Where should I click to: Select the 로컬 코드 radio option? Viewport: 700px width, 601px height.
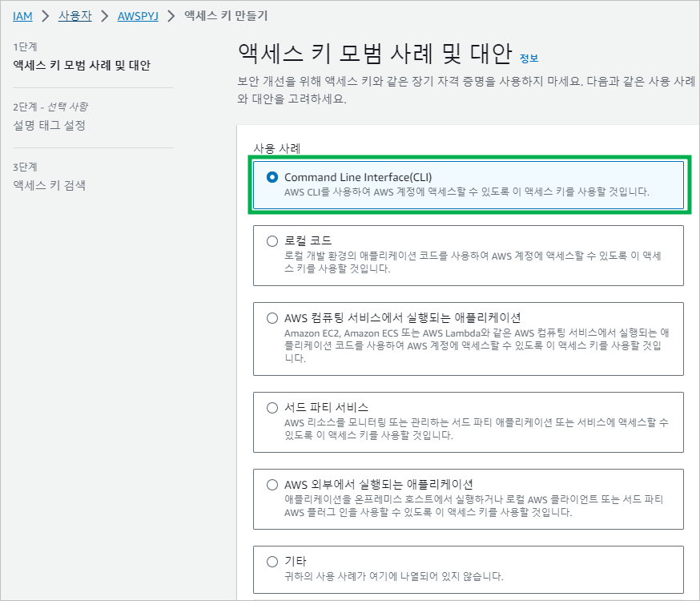(x=272, y=241)
